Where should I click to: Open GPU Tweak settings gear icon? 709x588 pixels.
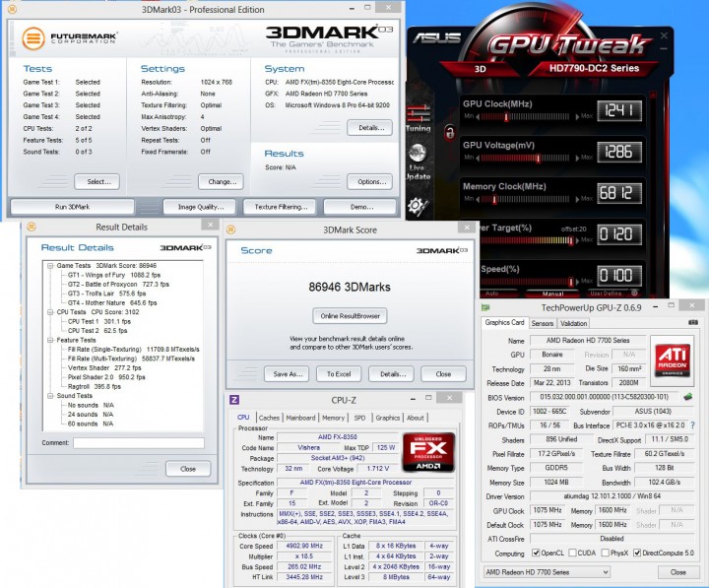[x=417, y=206]
